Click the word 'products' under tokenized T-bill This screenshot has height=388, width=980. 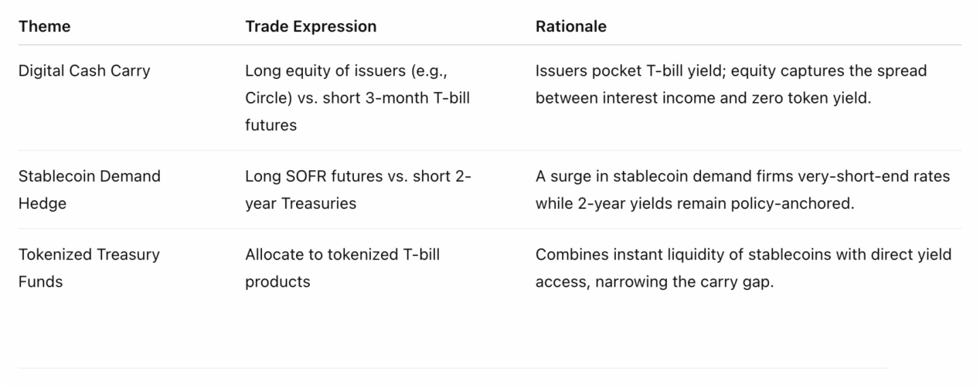[278, 282]
